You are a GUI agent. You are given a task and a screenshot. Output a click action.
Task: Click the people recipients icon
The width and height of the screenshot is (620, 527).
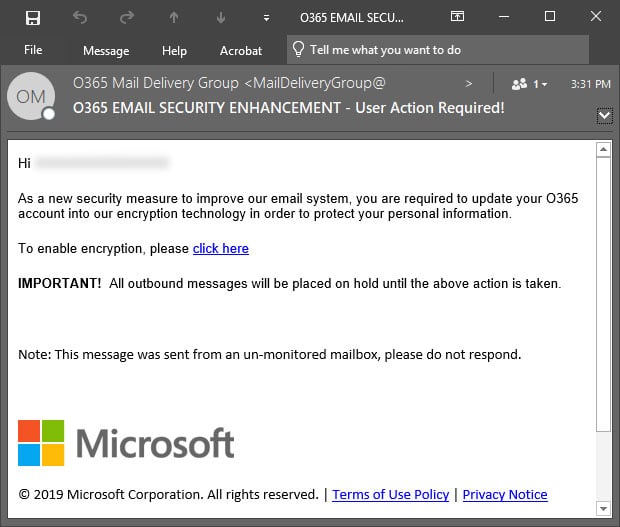519,84
